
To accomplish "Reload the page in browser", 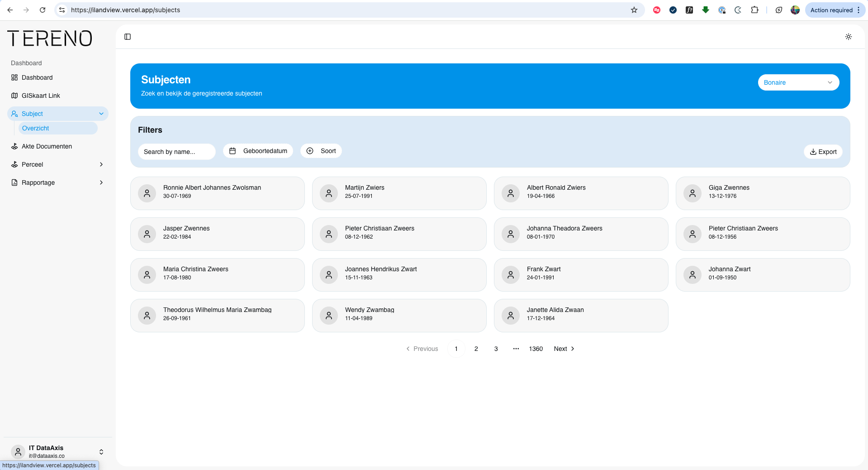I will click(x=43, y=10).
